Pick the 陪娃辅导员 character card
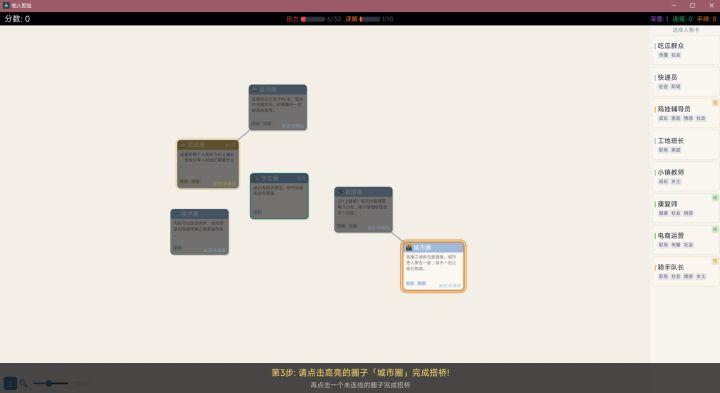720x393 pixels. [x=686, y=113]
